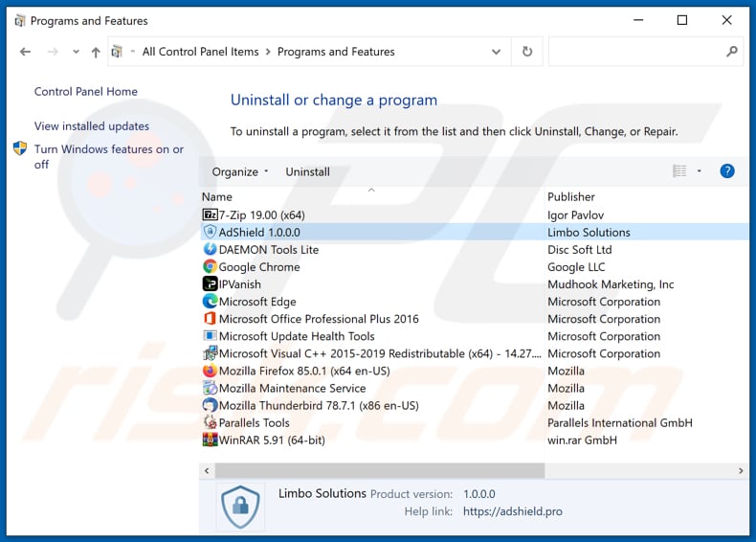Select Mozilla Maintenance Service entry
Image resolution: width=756 pixels, height=542 pixels.
475,388
